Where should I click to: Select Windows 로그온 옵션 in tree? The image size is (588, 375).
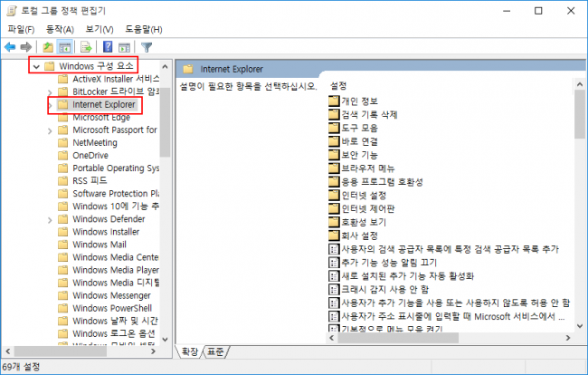point(107,333)
